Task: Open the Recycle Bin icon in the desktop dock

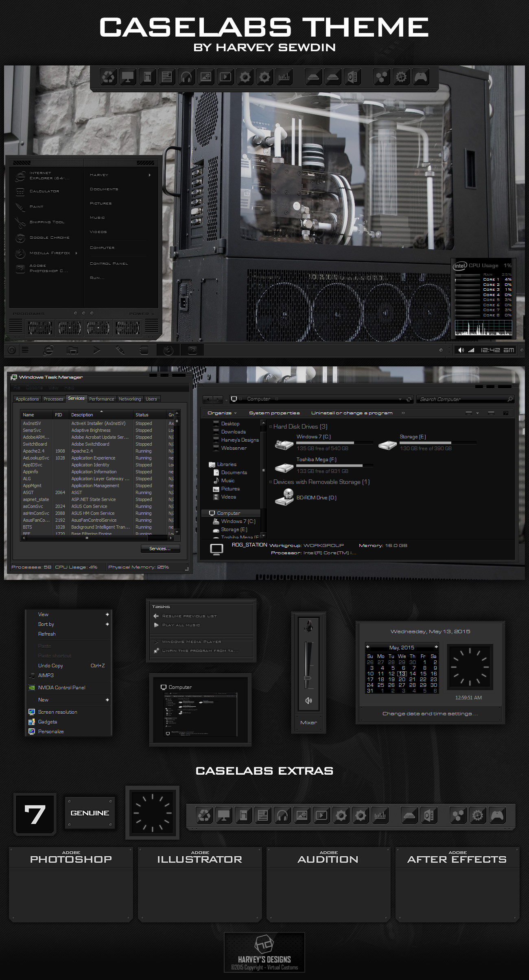Action: [x=108, y=77]
